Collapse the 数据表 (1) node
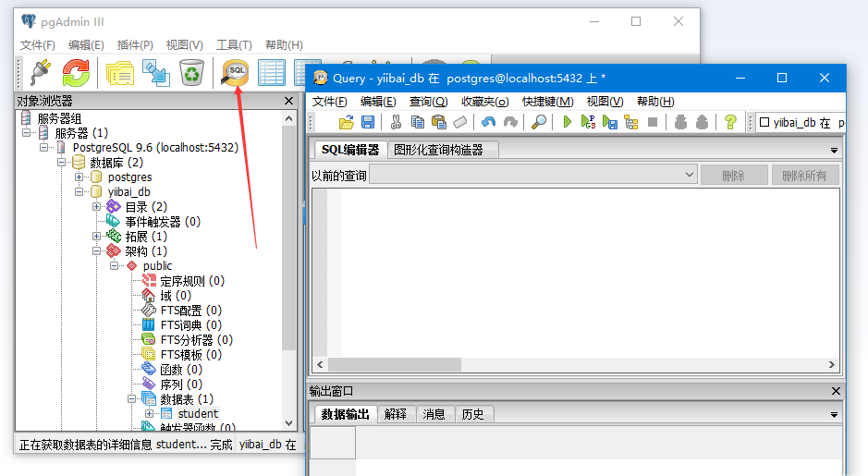The image size is (868, 476). pyautogui.click(x=132, y=398)
